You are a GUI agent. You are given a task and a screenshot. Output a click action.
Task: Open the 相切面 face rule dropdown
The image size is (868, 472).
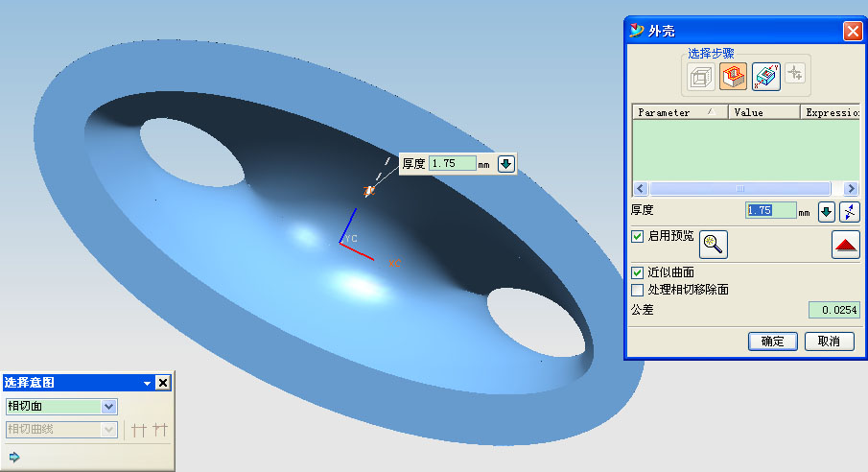coord(108,406)
